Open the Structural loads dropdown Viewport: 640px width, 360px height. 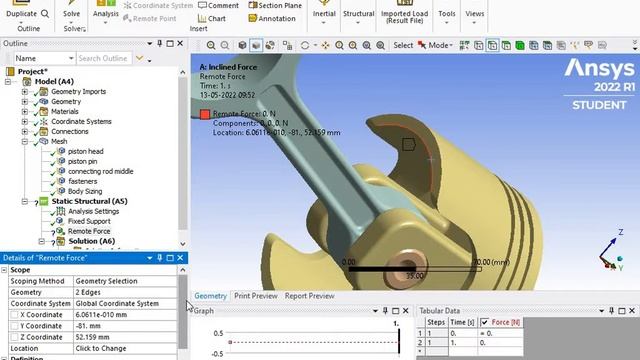(358, 13)
